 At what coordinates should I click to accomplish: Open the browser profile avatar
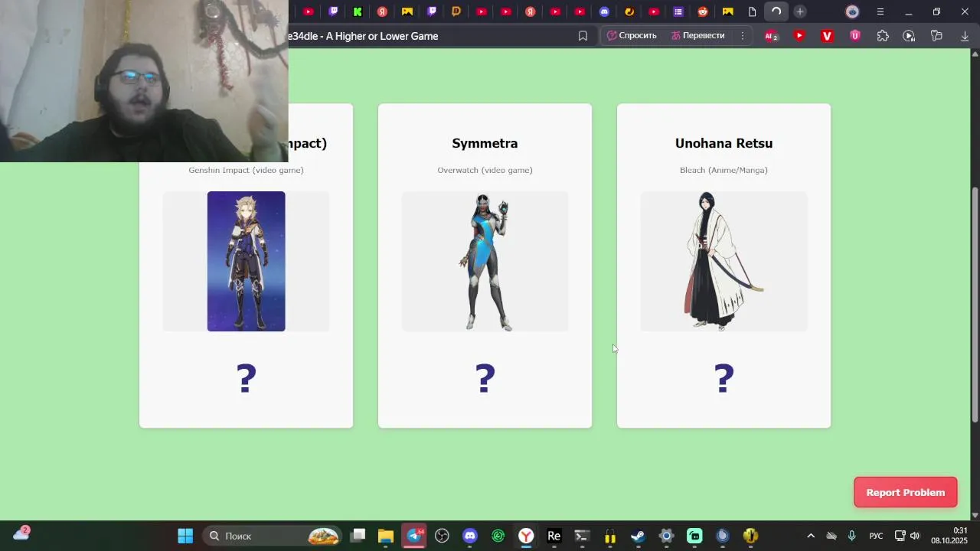[x=852, y=11]
